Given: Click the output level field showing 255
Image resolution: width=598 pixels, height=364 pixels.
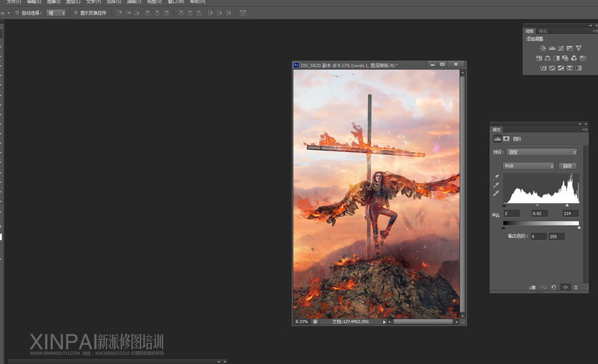Looking at the screenshot, I should (x=556, y=236).
